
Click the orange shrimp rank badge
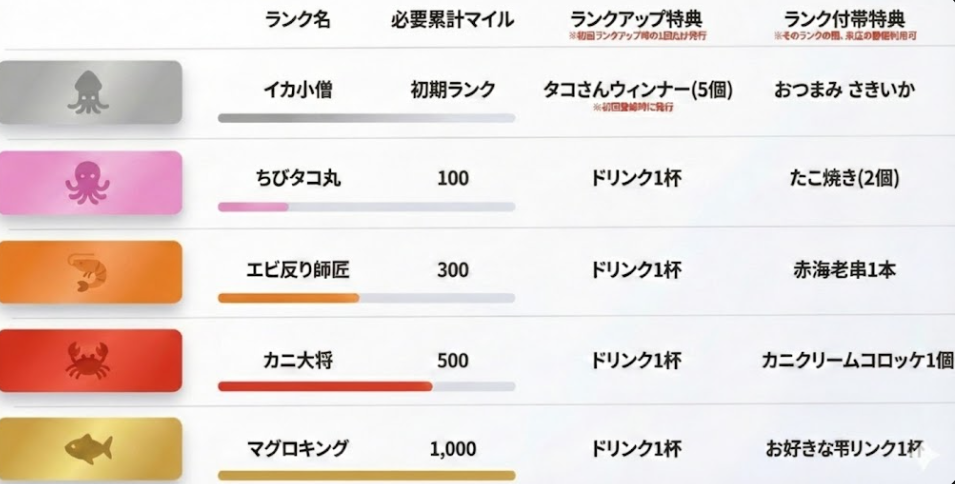[92, 272]
